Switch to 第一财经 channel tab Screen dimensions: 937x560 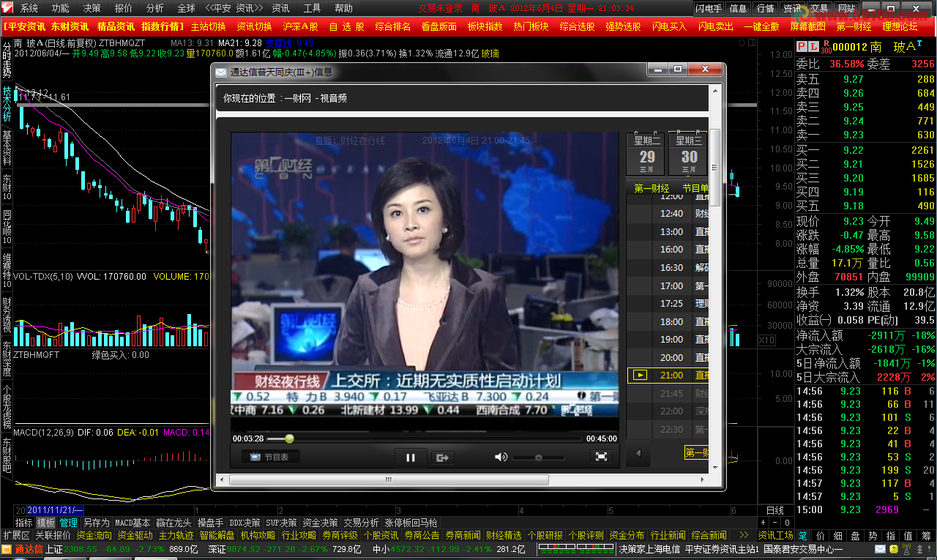pyautogui.click(x=652, y=188)
